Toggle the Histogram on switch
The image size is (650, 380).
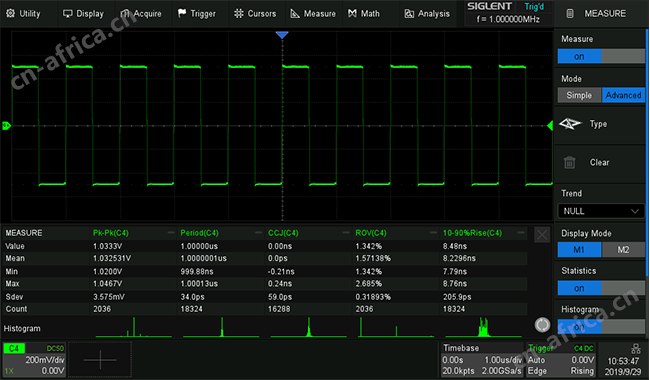(601, 327)
